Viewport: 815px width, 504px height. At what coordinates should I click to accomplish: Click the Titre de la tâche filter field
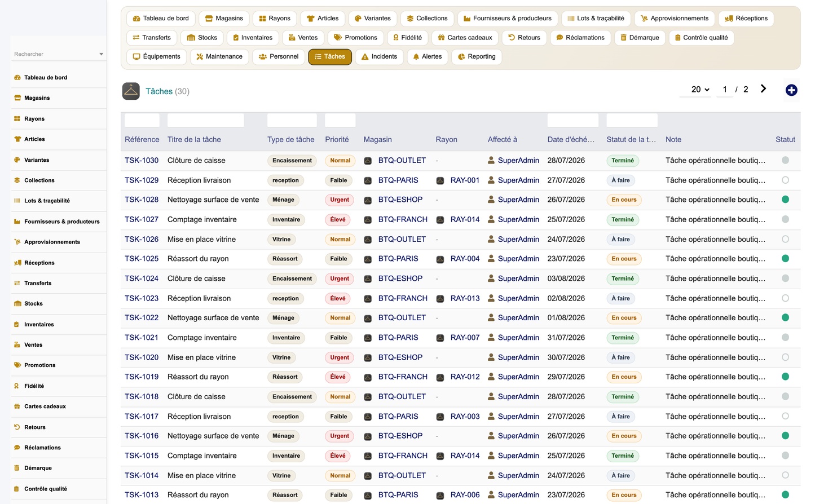(x=206, y=120)
